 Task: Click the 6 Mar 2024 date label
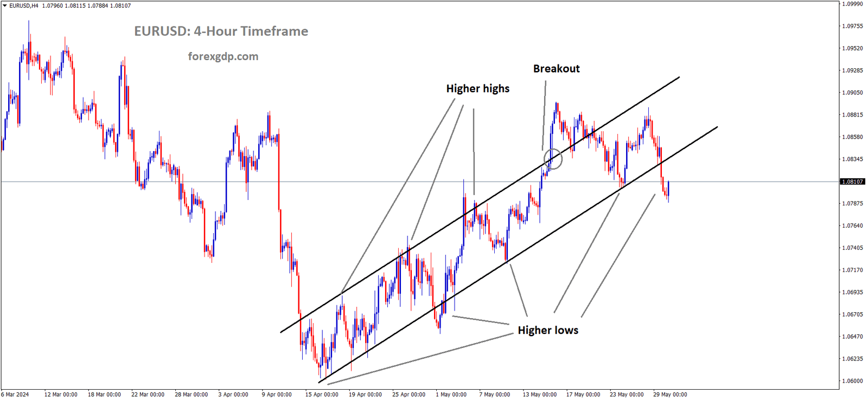[x=15, y=395]
